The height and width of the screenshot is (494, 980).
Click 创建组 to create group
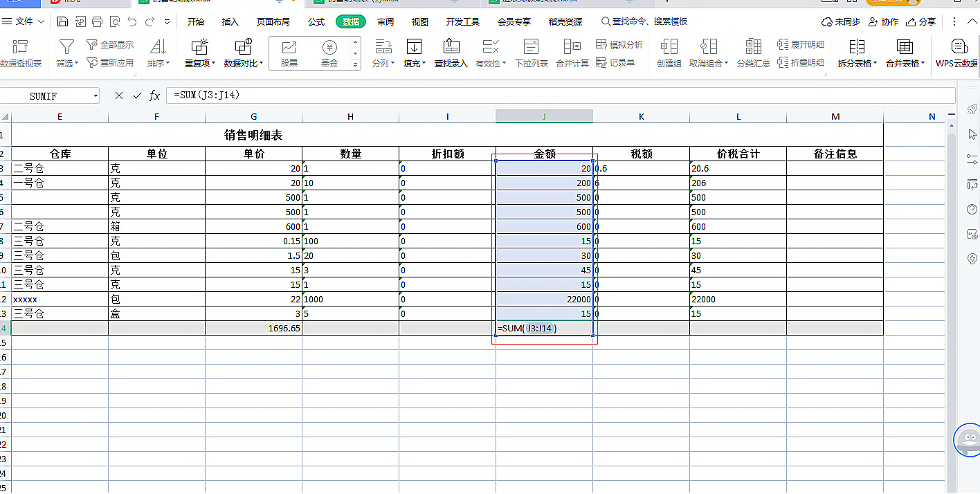pyautogui.click(x=669, y=54)
